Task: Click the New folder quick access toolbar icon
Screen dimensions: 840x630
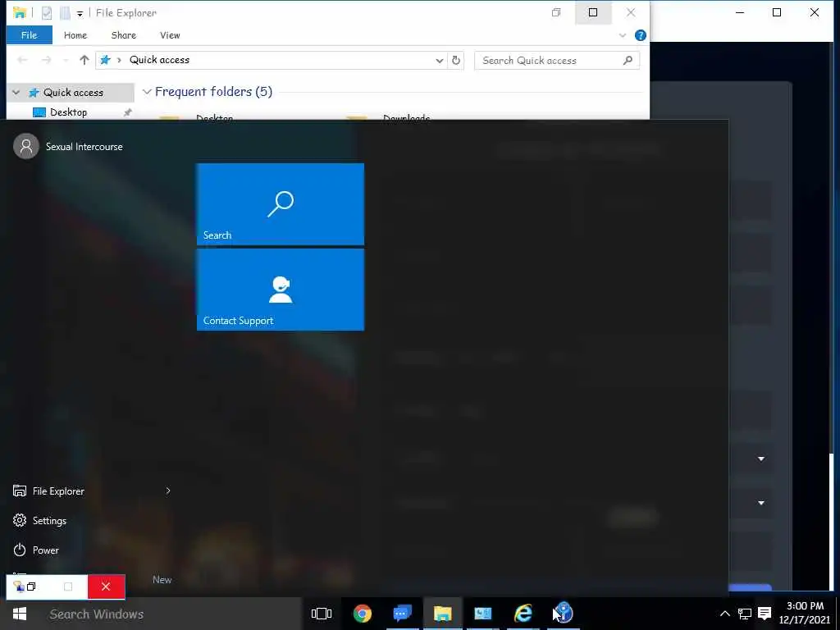Action: click(65, 13)
